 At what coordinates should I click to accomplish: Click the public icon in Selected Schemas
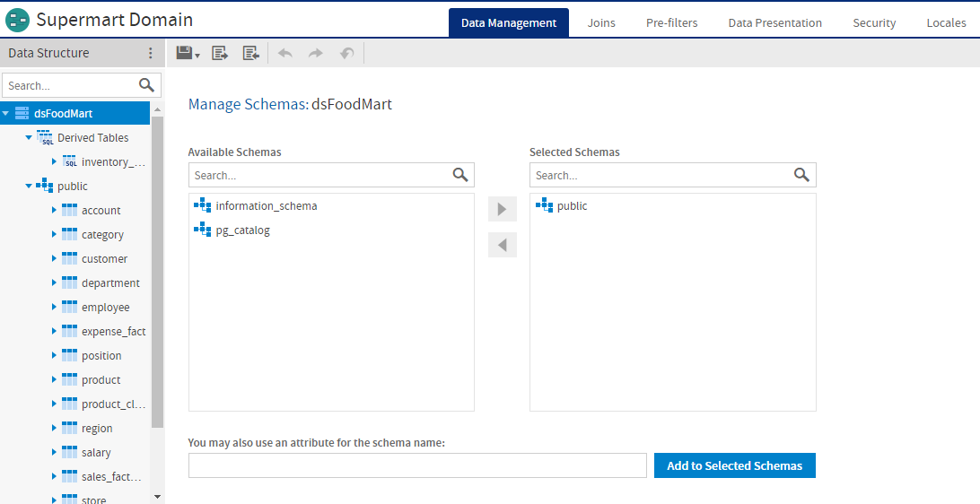tap(545, 205)
